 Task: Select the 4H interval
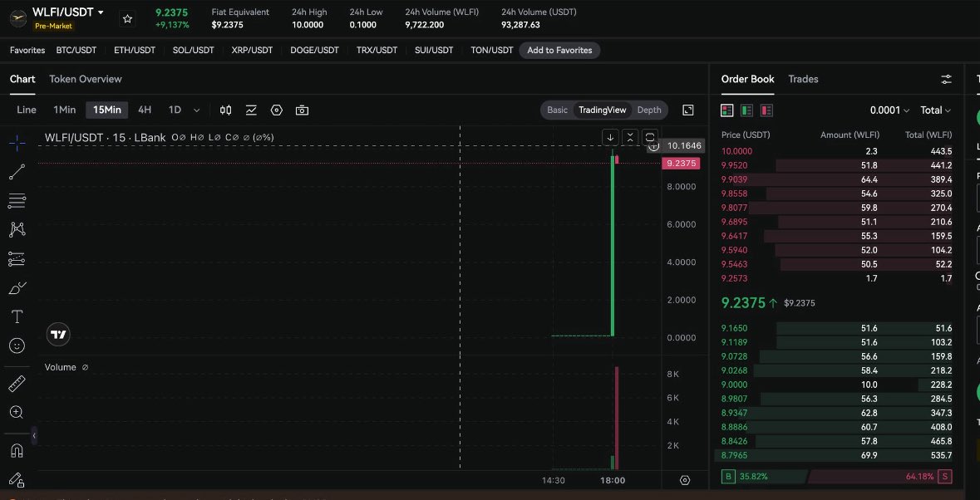point(145,110)
